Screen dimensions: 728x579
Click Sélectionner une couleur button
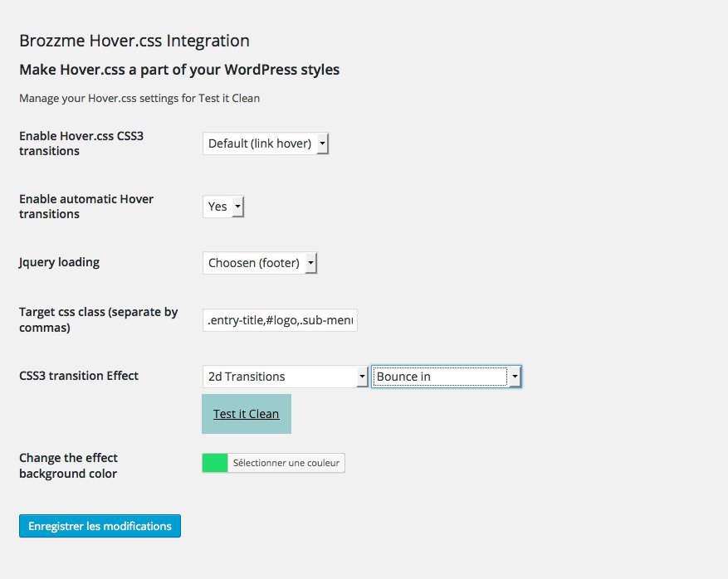(286, 463)
